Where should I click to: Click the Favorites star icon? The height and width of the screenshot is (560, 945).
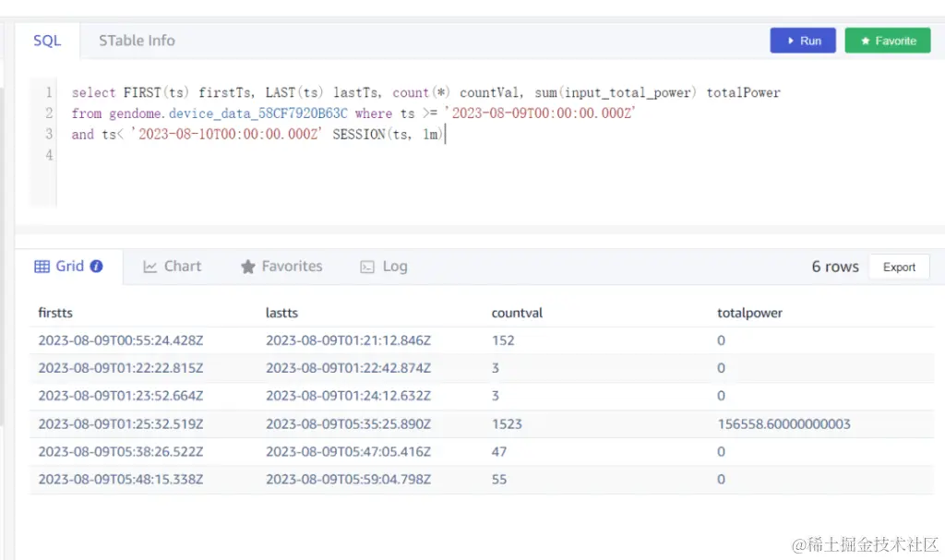pyautogui.click(x=247, y=267)
